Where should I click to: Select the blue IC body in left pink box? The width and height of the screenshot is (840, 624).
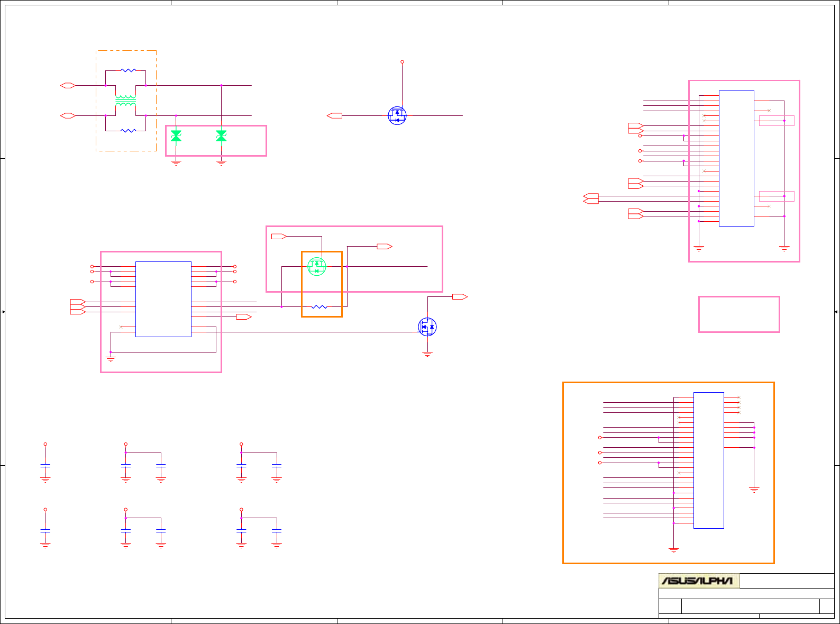tap(163, 299)
